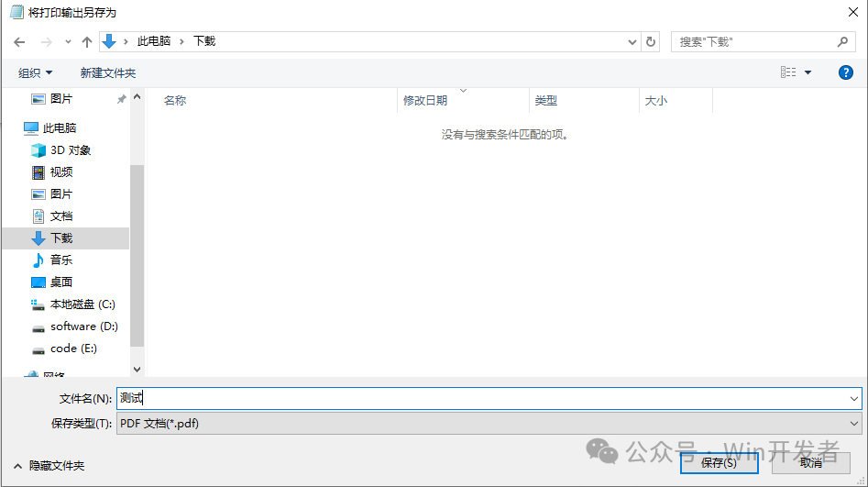Screen dimensions: 868x487
Task: Click the 取消 button
Action: [x=810, y=463]
